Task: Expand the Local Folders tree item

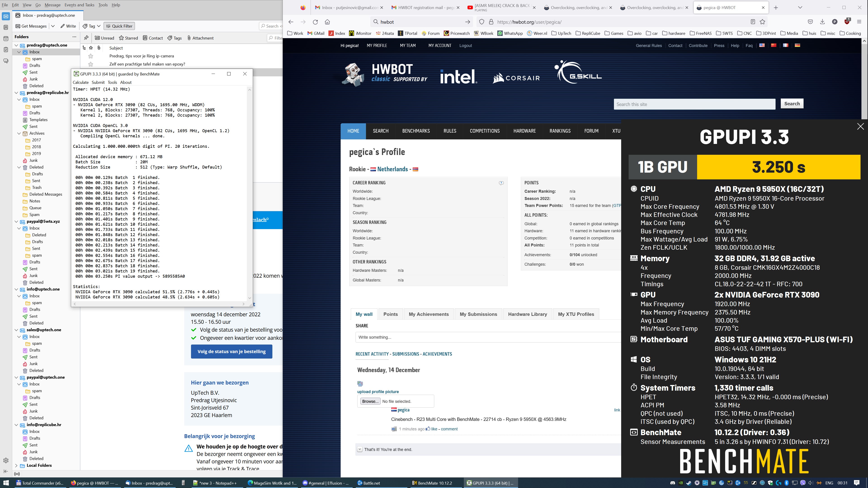Action: coord(16,465)
